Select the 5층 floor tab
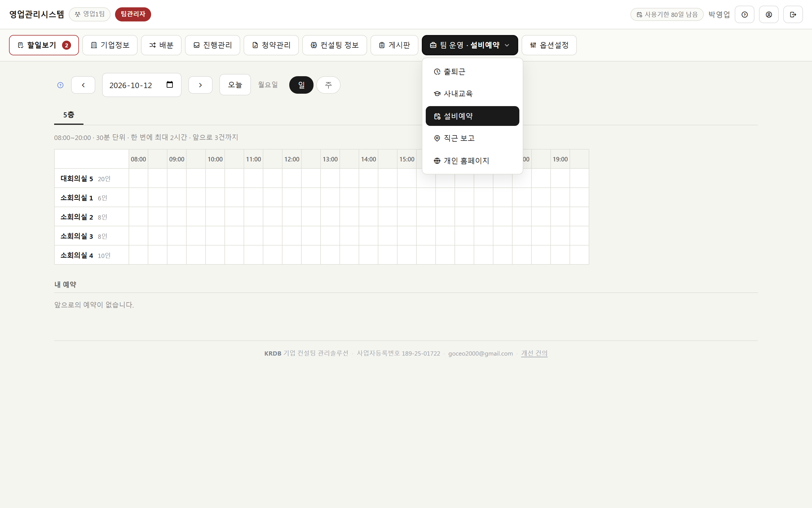This screenshot has height=508, width=812. click(x=69, y=115)
